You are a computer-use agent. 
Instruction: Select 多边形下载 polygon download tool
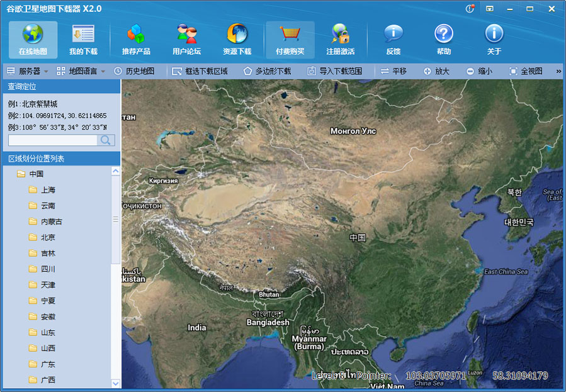coord(267,72)
